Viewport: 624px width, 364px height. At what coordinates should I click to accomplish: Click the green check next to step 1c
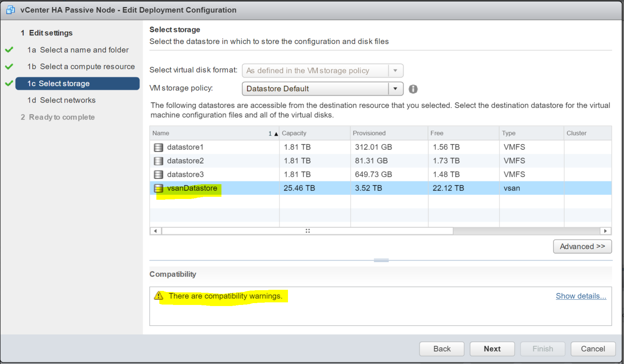(9, 83)
